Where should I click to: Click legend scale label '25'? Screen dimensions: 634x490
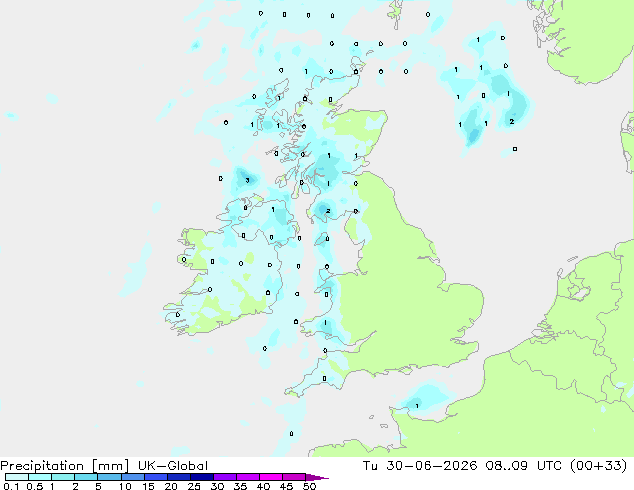coord(194,486)
